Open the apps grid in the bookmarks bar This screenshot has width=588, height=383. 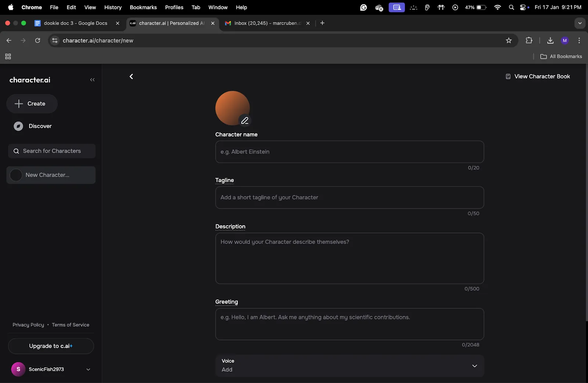tap(8, 56)
